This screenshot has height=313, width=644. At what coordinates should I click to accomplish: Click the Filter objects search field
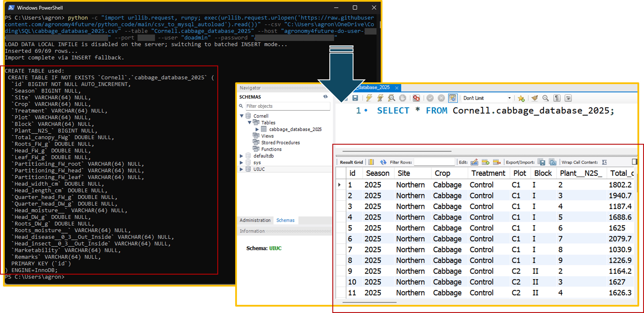coord(287,106)
